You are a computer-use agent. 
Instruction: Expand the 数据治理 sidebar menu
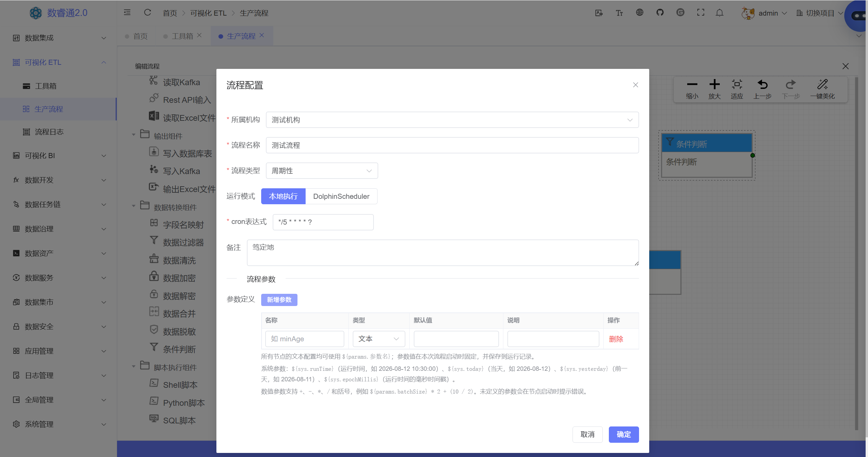pos(58,229)
